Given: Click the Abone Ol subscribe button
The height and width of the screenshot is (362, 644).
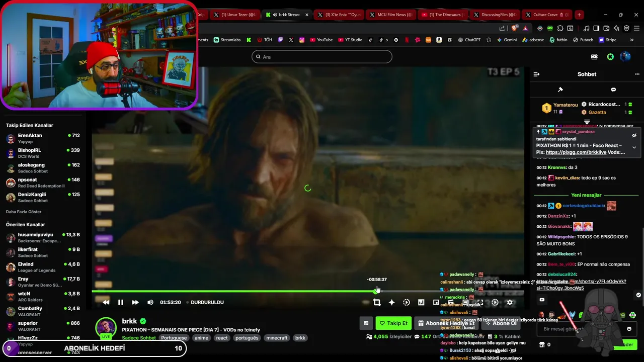Looking at the screenshot, I should pyautogui.click(x=501, y=323).
